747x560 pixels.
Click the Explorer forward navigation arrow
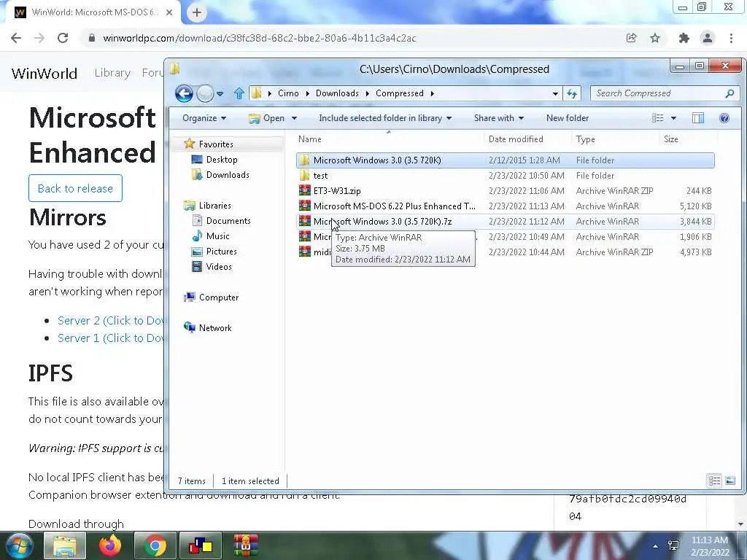(x=205, y=93)
